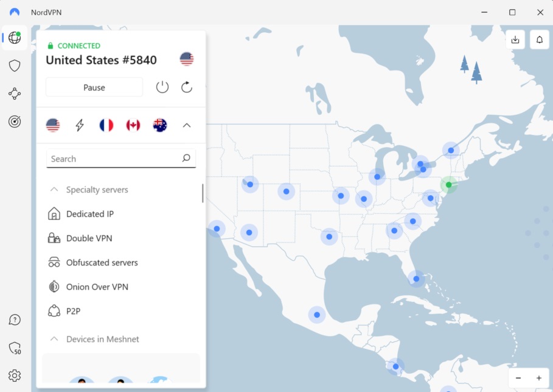Open notifications via the bell icon

point(539,40)
